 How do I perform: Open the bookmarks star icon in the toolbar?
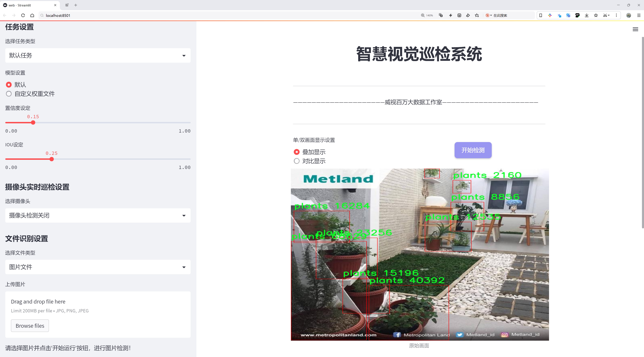point(596,15)
